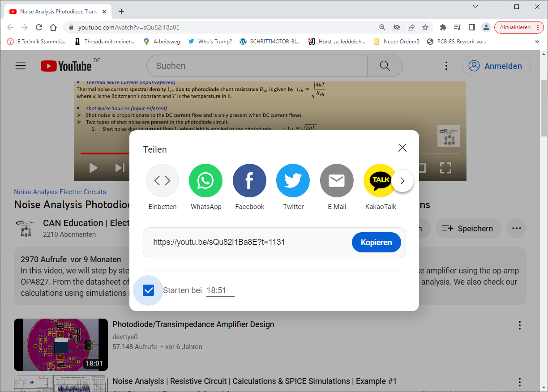Click the start time field 18:51
Screen dimensions: 548x392
coord(220,290)
